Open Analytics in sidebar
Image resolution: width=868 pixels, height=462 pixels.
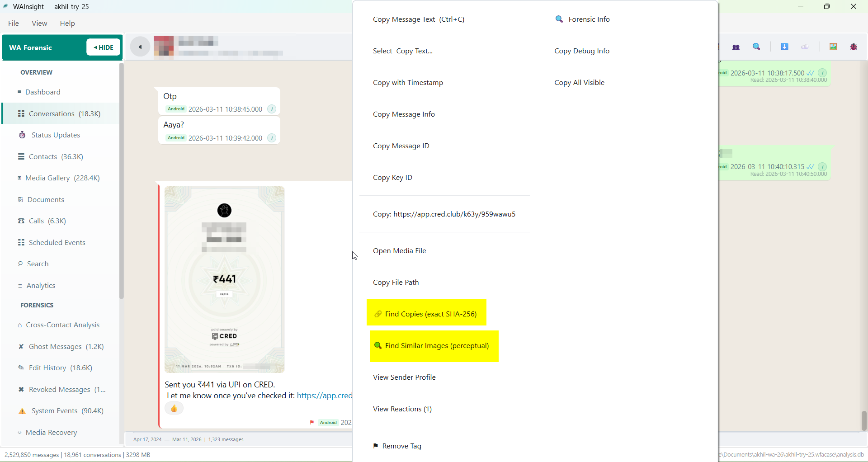click(x=61, y=285)
